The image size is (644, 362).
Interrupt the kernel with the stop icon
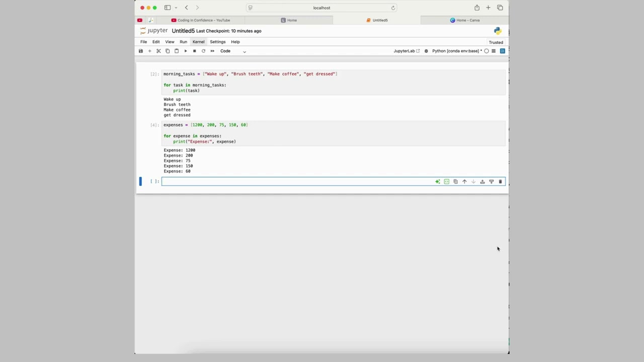coord(194,51)
